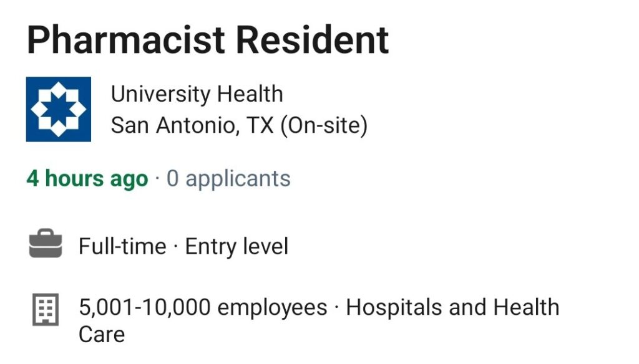Tap the (On-site) workplace label
Image resolution: width=639 pixels, height=364 pixels.
pos(324,125)
